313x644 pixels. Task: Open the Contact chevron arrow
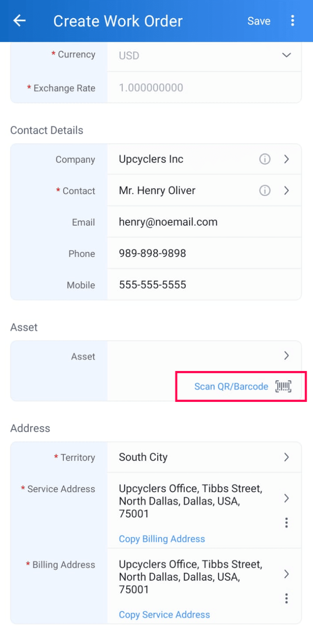(286, 191)
